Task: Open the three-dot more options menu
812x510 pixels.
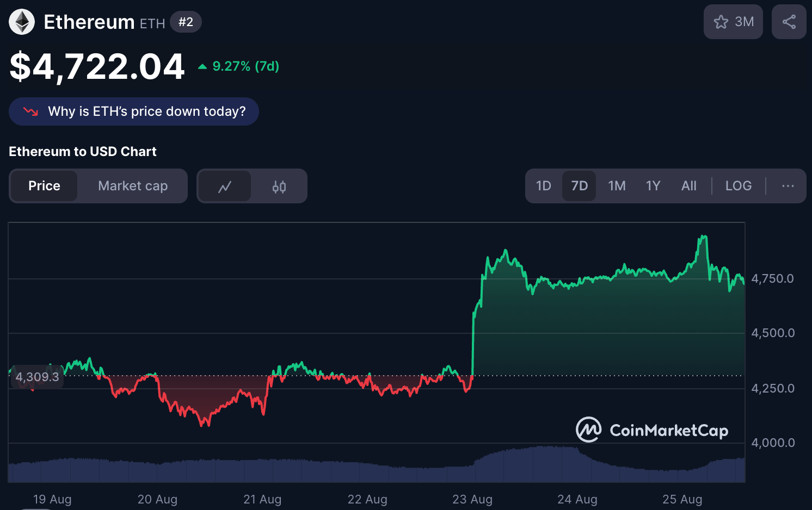Action: (788, 186)
